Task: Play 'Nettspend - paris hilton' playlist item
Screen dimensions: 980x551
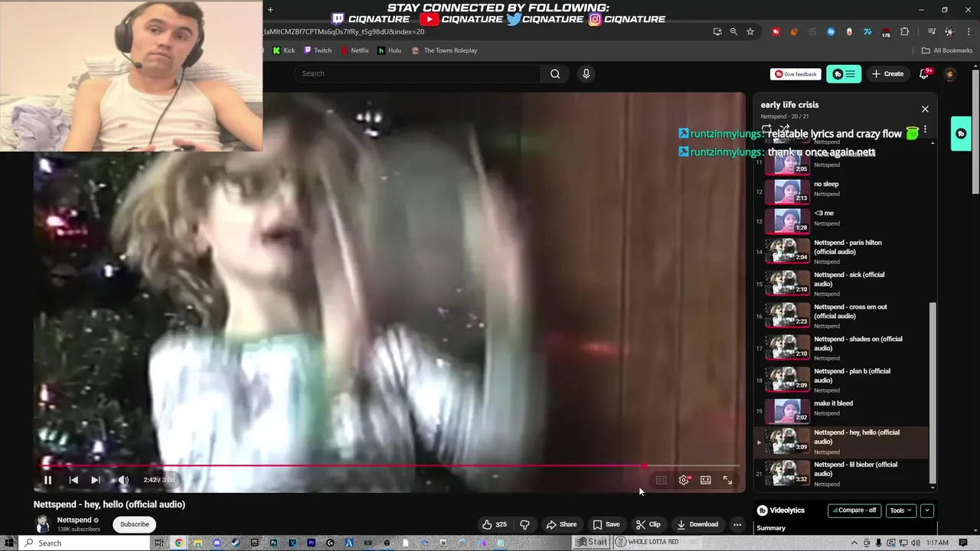Action: point(842,252)
